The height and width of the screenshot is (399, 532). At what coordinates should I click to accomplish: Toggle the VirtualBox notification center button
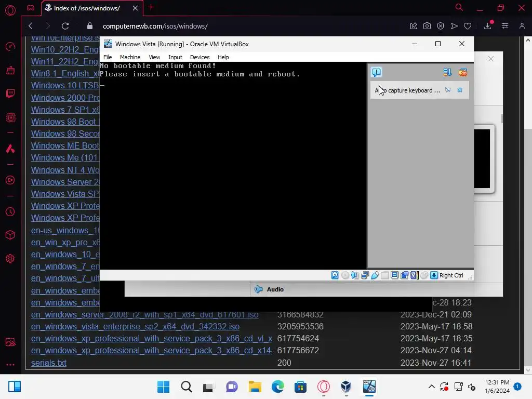tap(376, 72)
